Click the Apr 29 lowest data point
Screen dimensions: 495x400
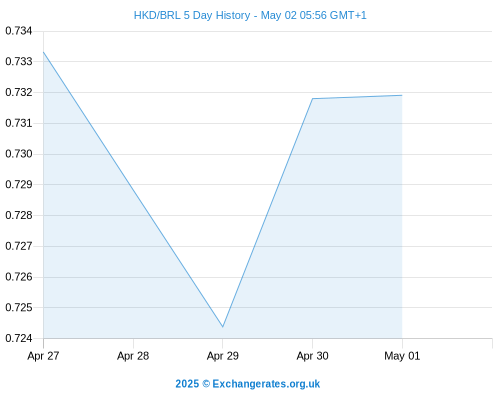pyautogui.click(x=223, y=327)
